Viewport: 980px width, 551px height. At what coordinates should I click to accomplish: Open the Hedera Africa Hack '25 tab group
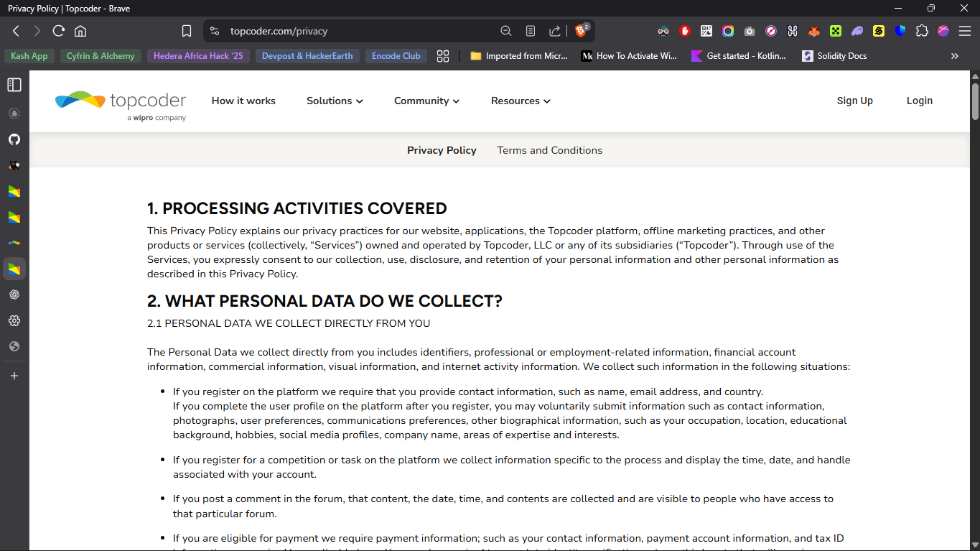[198, 56]
